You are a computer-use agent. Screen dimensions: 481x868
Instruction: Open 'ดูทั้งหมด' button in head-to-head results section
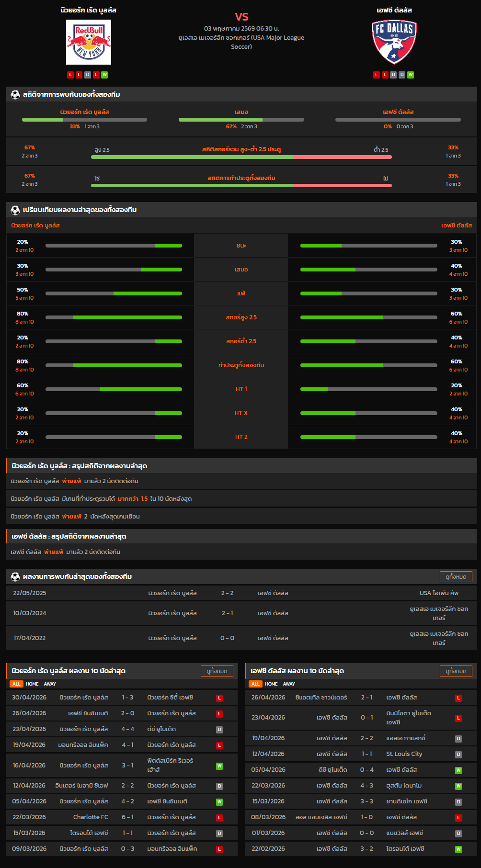tap(456, 577)
